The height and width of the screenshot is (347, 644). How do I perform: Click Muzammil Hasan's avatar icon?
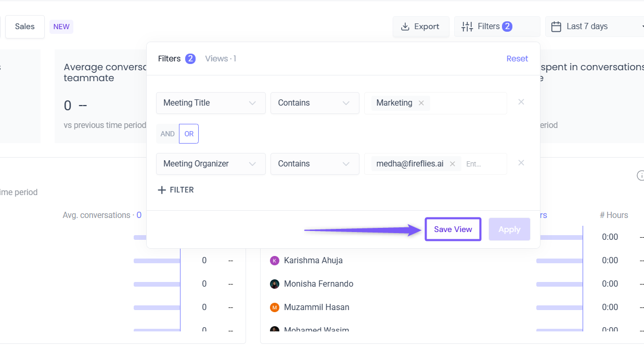pos(275,307)
